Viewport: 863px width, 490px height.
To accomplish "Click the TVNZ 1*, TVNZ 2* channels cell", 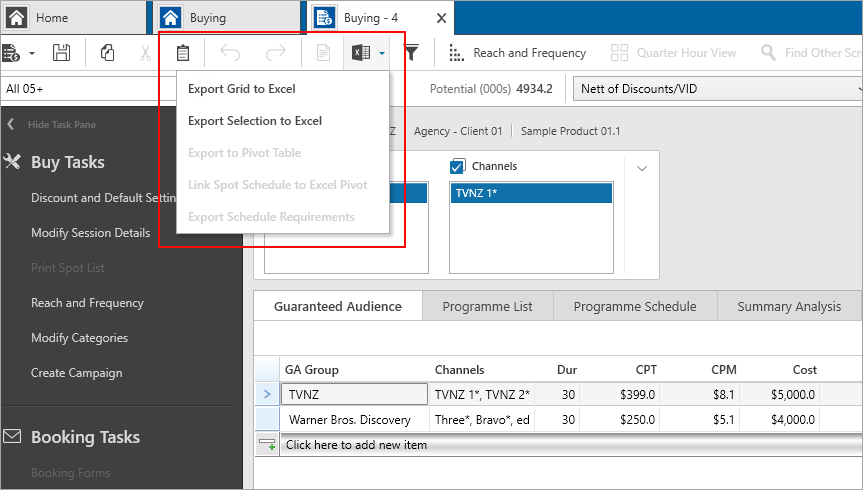I will [482, 394].
